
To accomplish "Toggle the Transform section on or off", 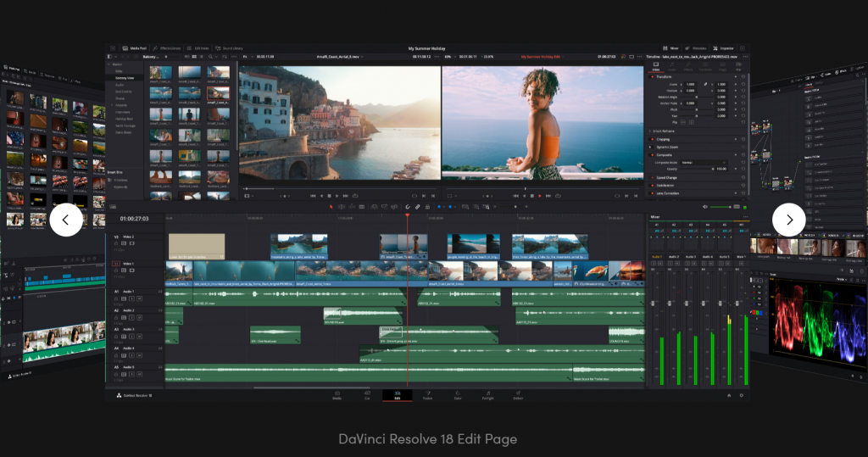I will [652, 76].
